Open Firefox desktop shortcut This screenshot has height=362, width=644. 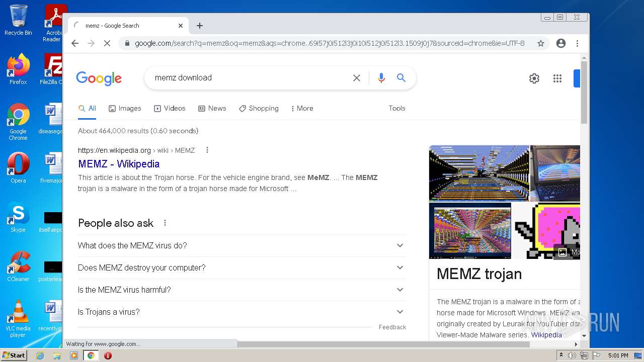(18, 69)
